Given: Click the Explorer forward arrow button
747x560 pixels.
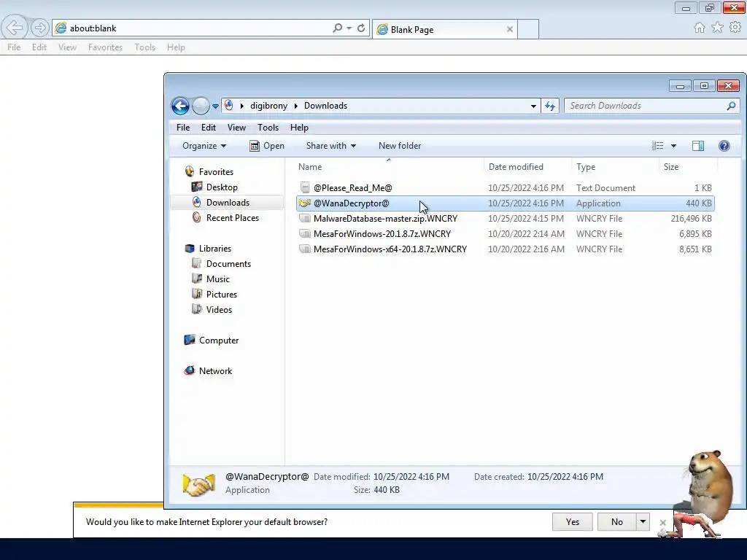Looking at the screenshot, I should point(201,106).
